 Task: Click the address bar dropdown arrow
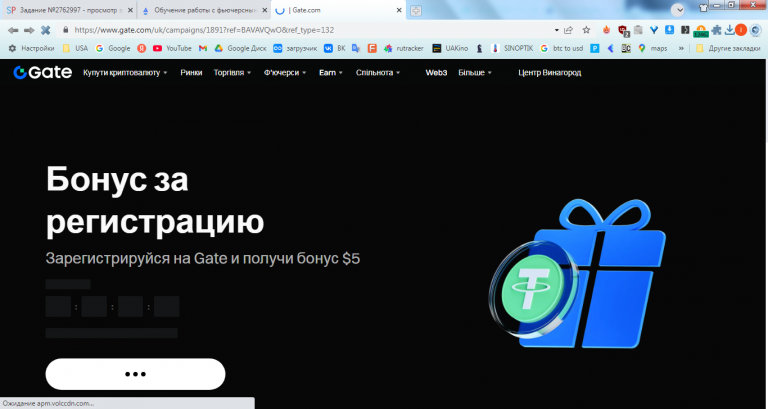point(557,30)
